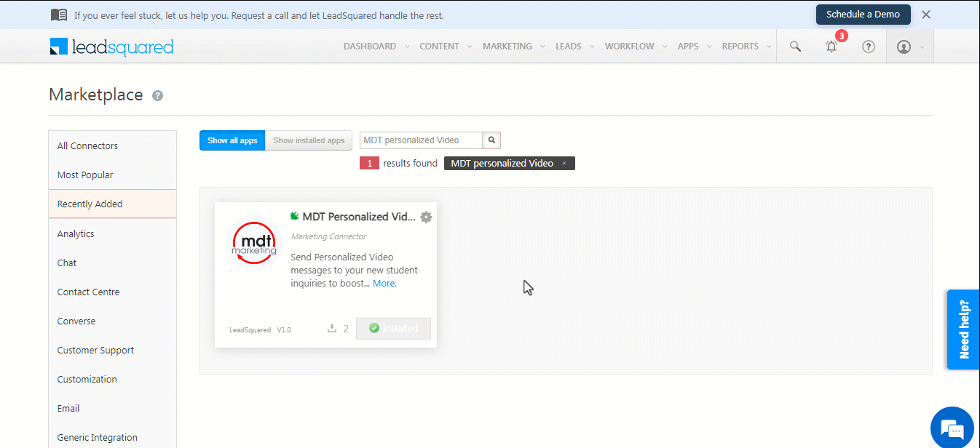Expand the MARKETING navigation dropdown
This screenshot has height=448, width=980.
pyautogui.click(x=507, y=46)
